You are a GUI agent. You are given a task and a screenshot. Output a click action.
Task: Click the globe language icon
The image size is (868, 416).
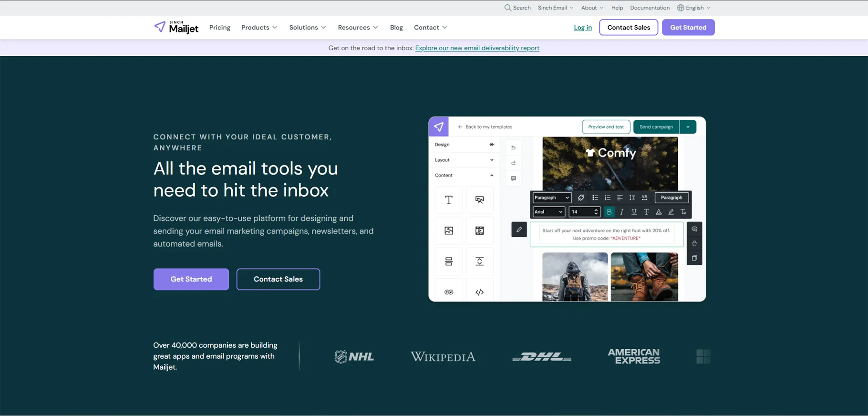(681, 8)
